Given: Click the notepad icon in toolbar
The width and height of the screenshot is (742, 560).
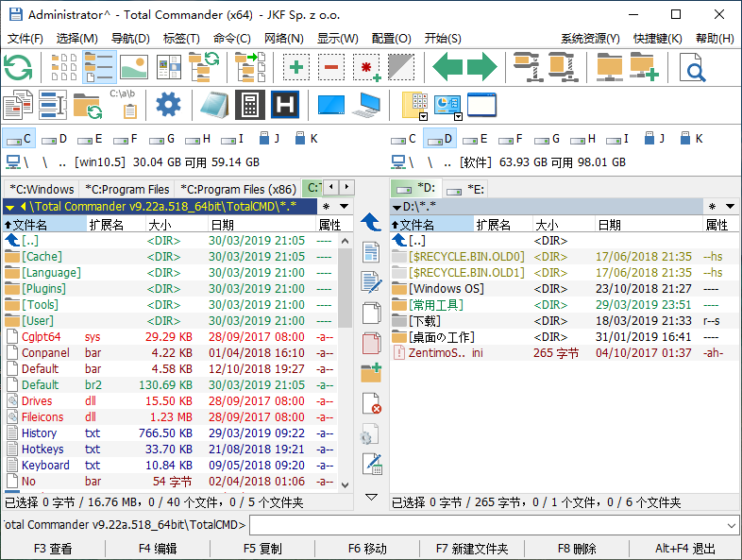Looking at the screenshot, I should (x=214, y=104).
